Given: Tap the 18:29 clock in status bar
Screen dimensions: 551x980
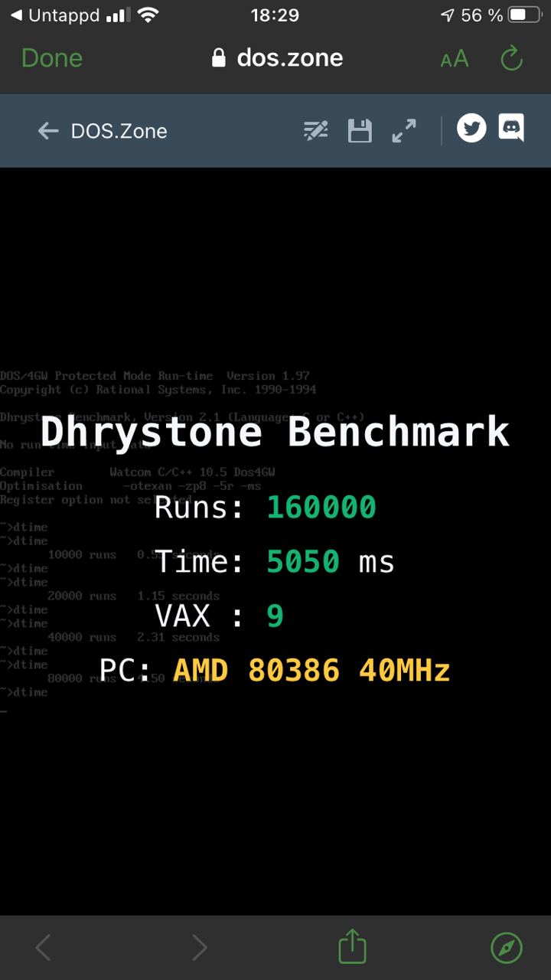Looking at the screenshot, I should 275,15.
